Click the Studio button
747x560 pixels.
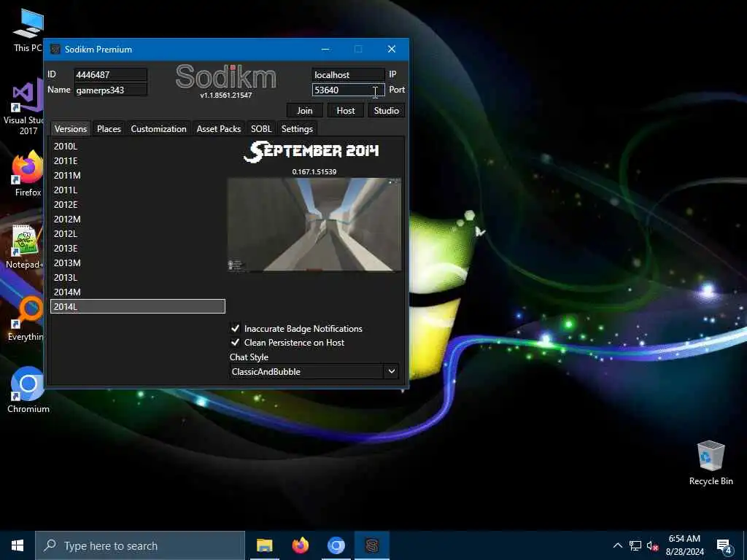coord(387,111)
